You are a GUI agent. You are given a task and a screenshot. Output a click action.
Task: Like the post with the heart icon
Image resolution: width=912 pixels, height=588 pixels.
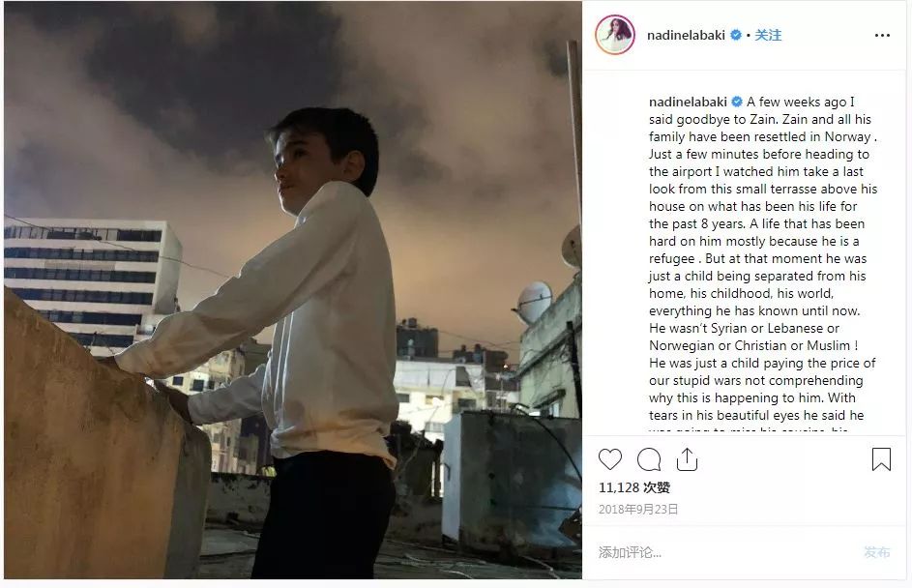pyautogui.click(x=610, y=459)
